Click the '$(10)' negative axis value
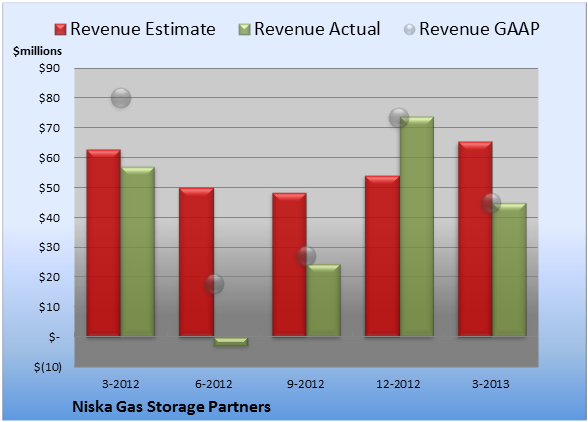Screen dimensions: 588x422 tap(48, 367)
